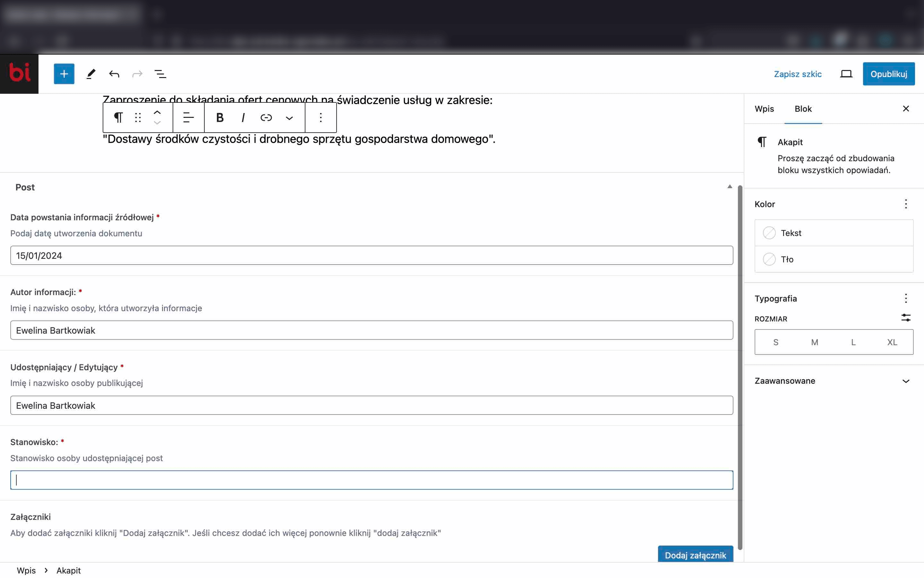Expand the Zaawansowane section
Image resolution: width=924 pixels, height=578 pixels.
coord(834,381)
